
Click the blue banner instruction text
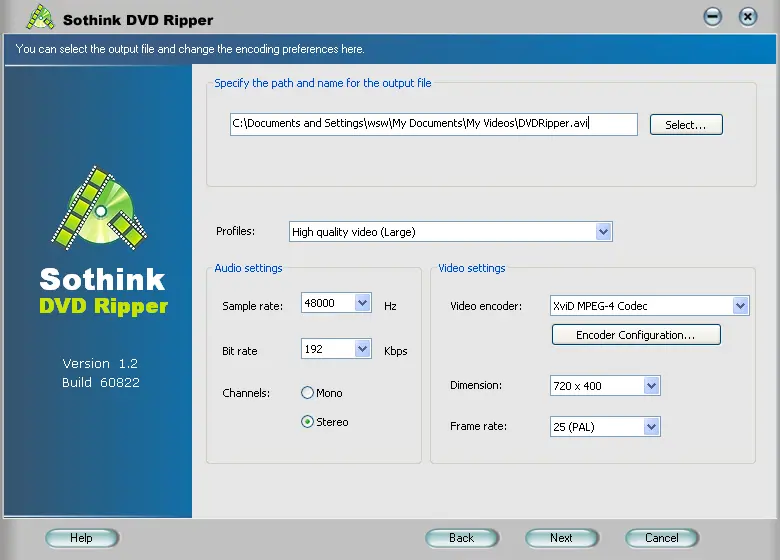point(190,49)
